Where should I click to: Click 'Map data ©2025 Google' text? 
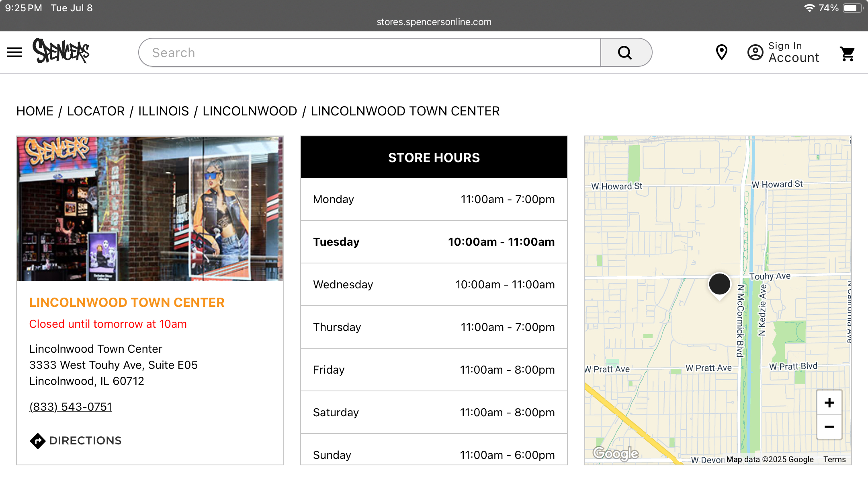[770, 459]
